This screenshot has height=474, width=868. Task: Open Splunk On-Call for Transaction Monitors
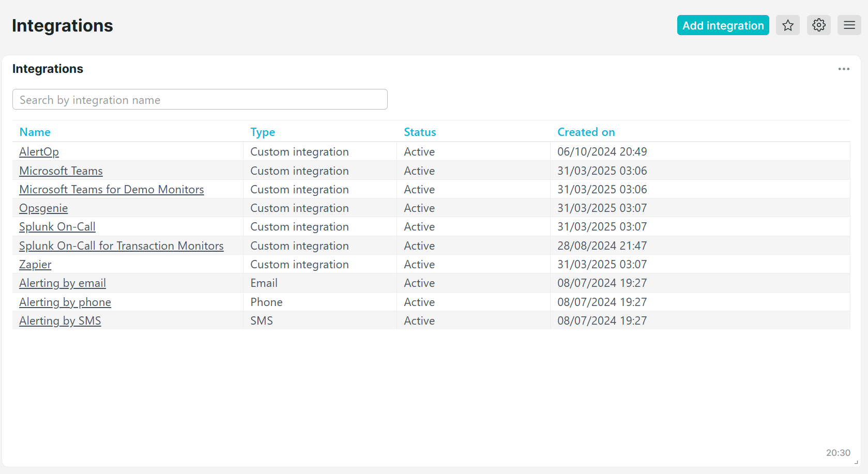121,246
